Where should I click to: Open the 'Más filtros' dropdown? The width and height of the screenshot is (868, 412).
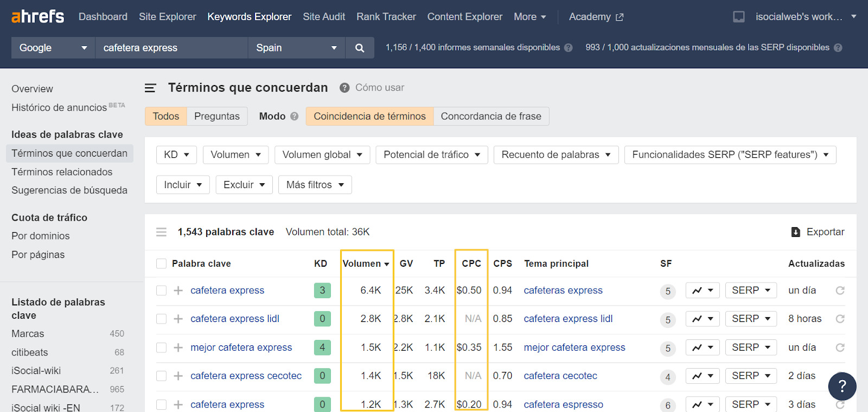[x=315, y=185]
